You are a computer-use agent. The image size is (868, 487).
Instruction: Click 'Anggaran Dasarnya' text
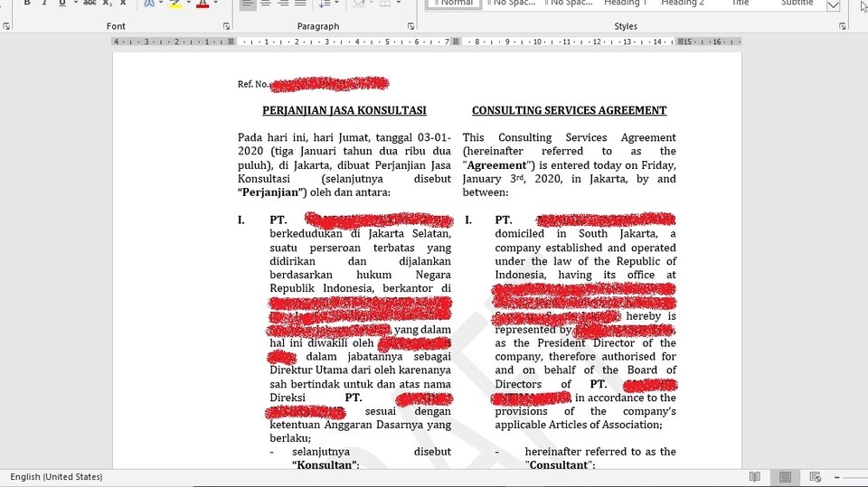coord(373,425)
